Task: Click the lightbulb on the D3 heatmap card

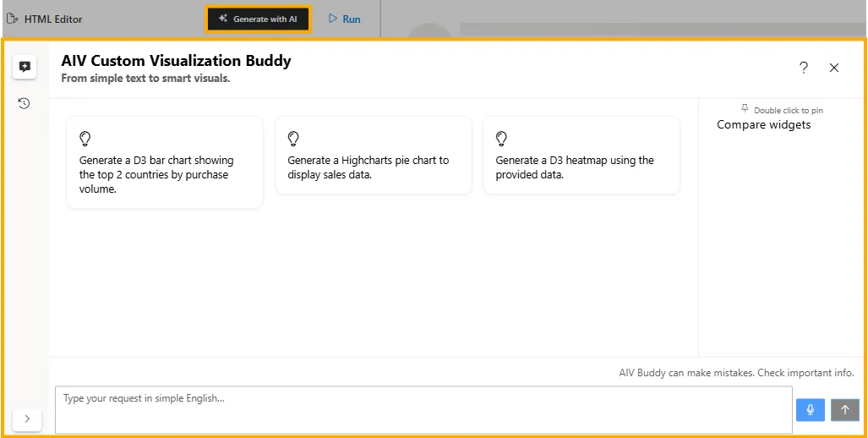Action: pyautogui.click(x=501, y=138)
